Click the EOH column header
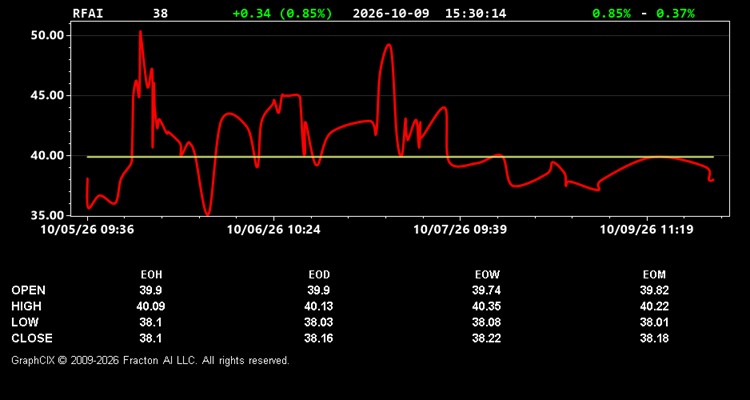This screenshot has height=400, width=750. [151, 275]
